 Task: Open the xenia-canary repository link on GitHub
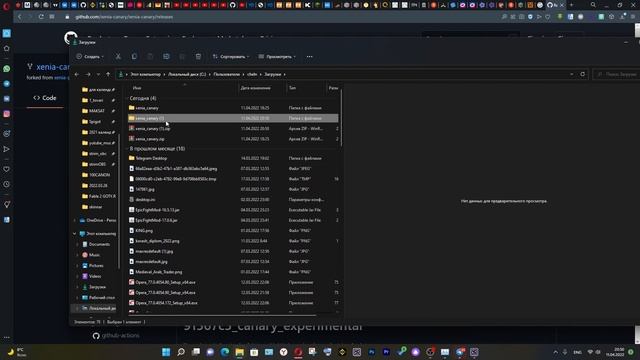pos(52,67)
